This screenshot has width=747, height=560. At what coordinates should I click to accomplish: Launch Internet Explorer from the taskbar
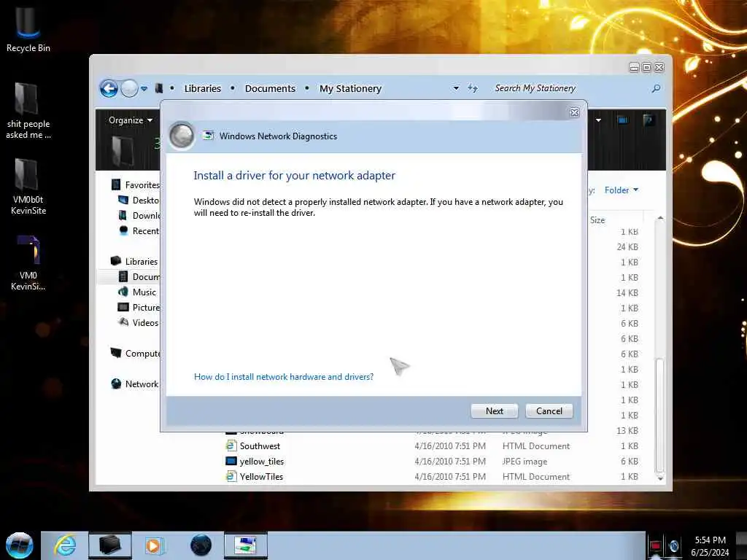pos(65,545)
